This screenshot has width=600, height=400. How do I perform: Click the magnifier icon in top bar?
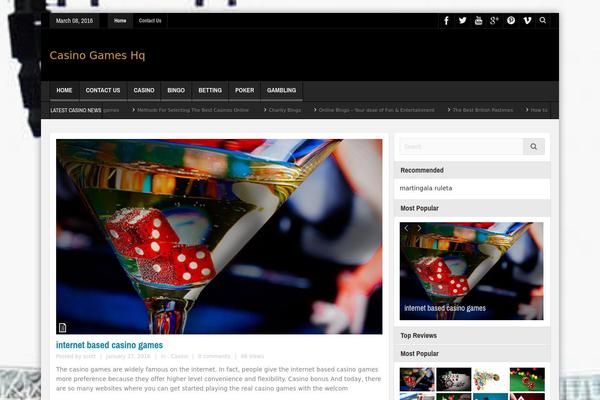[x=543, y=20]
